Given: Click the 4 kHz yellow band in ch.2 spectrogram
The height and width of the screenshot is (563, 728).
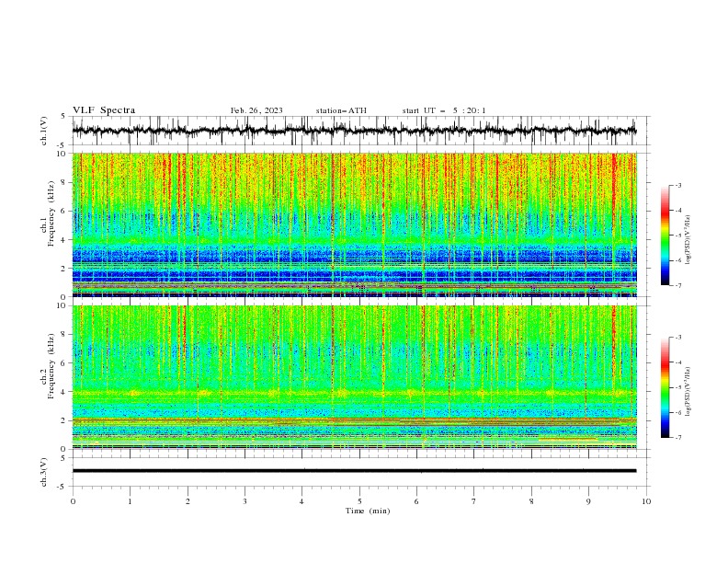Looking at the screenshot, I should [354, 393].
